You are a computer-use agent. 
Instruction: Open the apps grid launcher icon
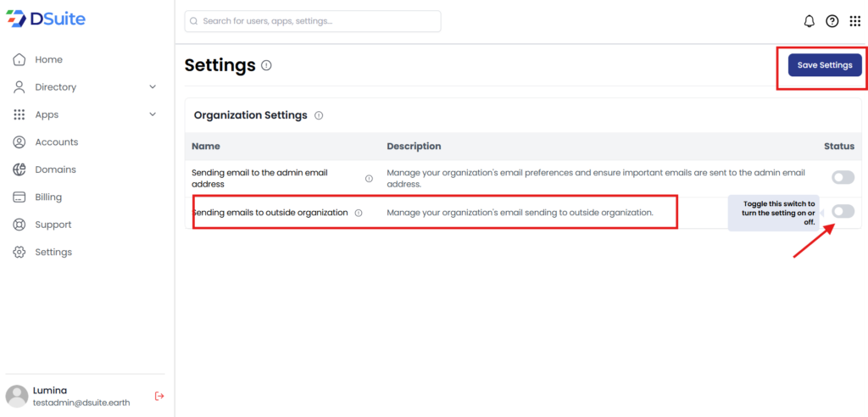(854, 21)
